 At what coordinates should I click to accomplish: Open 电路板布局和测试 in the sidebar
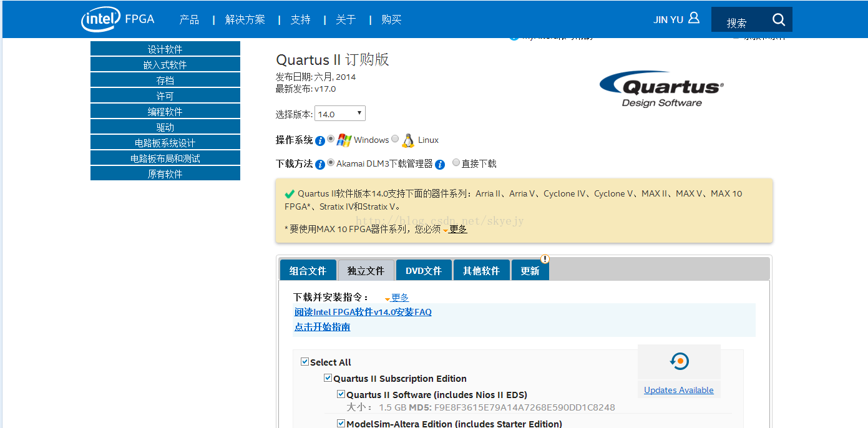(165, 158)
